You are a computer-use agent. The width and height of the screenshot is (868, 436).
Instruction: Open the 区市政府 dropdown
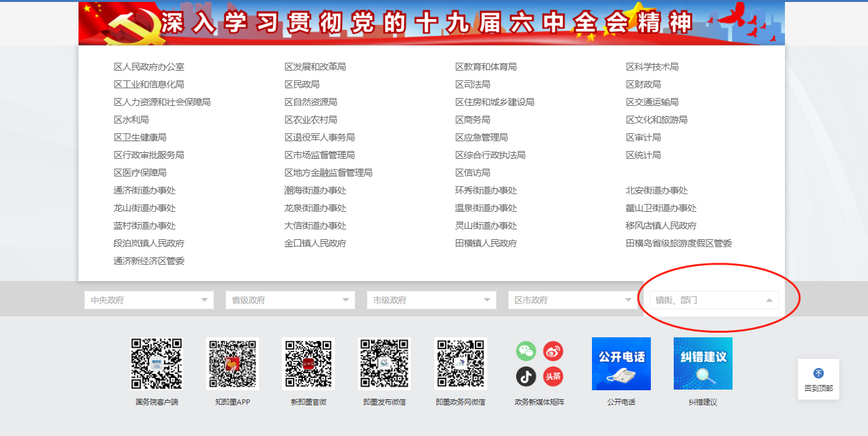tap(572, 300)
